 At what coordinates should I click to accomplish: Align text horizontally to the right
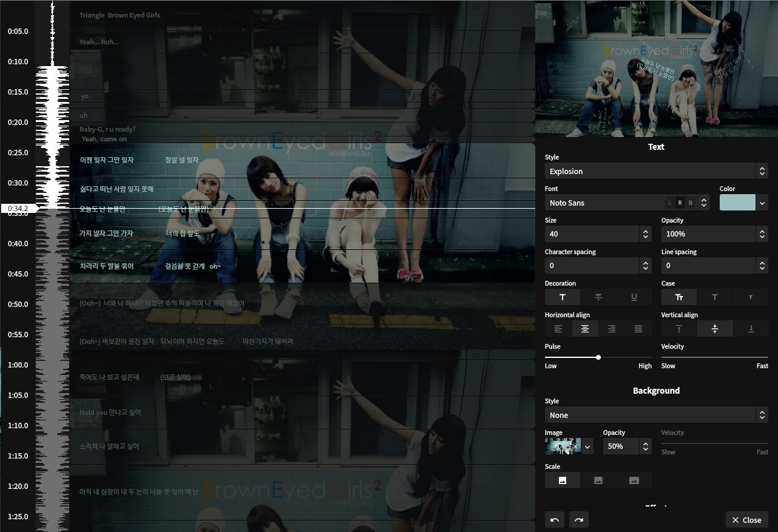pos(612,329)
